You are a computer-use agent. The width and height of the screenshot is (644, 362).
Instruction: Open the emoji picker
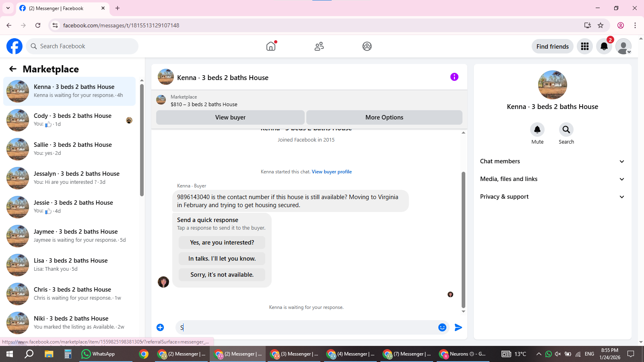442,327
